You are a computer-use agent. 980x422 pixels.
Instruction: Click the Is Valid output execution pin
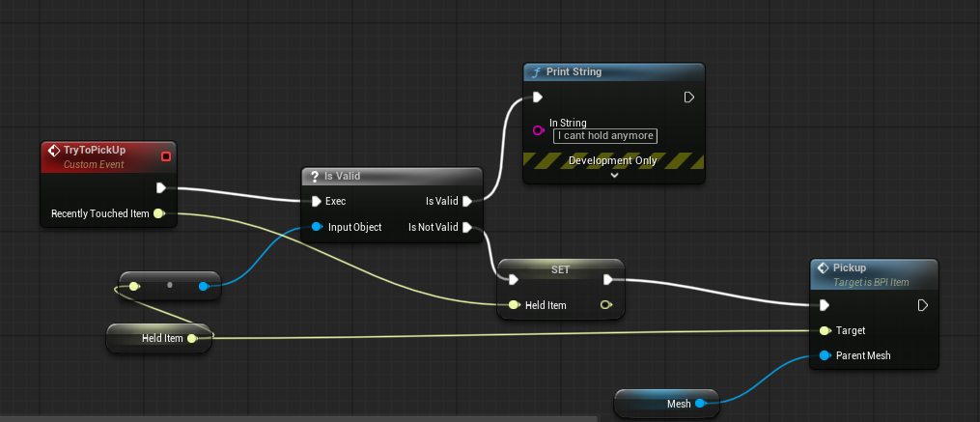pyautogui.click(x=467, y=201)
